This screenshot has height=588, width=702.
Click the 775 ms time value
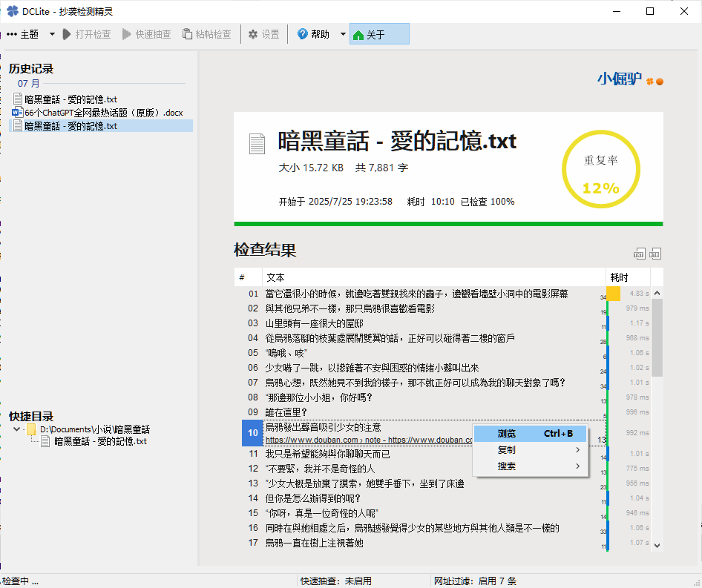pos(637,469)
